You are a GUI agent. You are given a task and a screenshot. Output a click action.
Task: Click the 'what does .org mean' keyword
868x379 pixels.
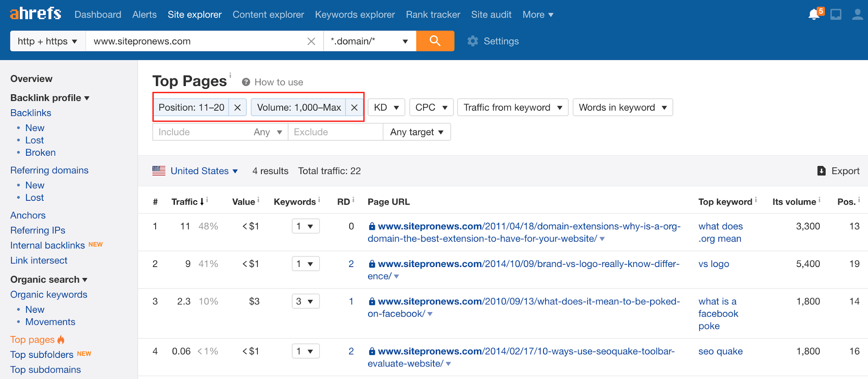point(720,233)
